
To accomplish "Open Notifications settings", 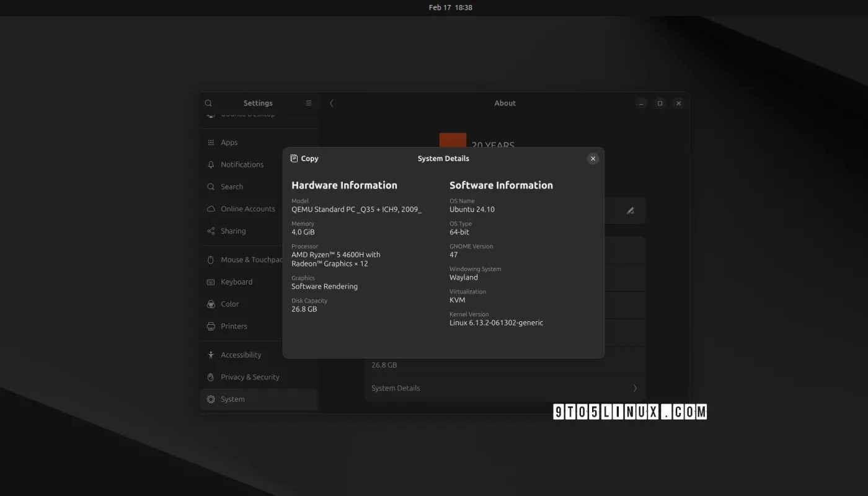I will point(259,165).
